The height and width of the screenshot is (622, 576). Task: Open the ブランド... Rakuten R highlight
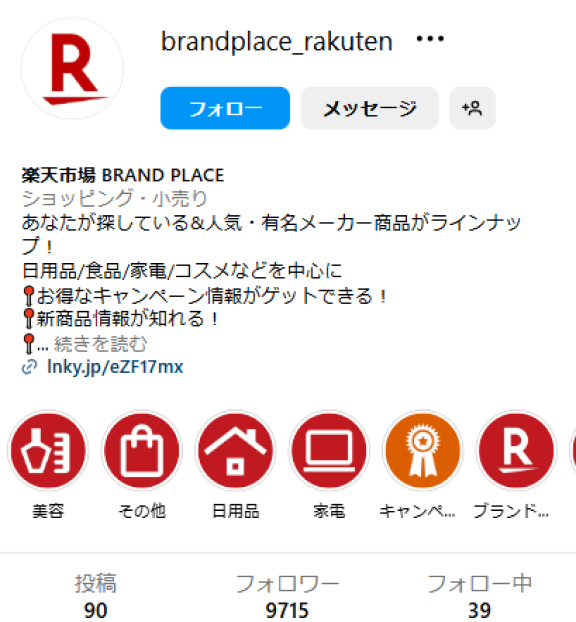coord(516,451)
